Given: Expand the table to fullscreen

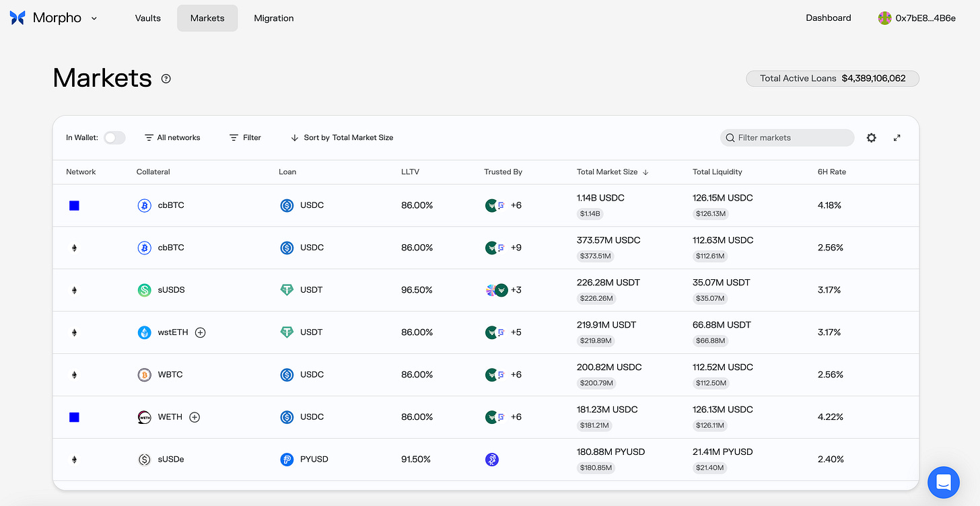Looking at the screenshot, I should (897, 137).
